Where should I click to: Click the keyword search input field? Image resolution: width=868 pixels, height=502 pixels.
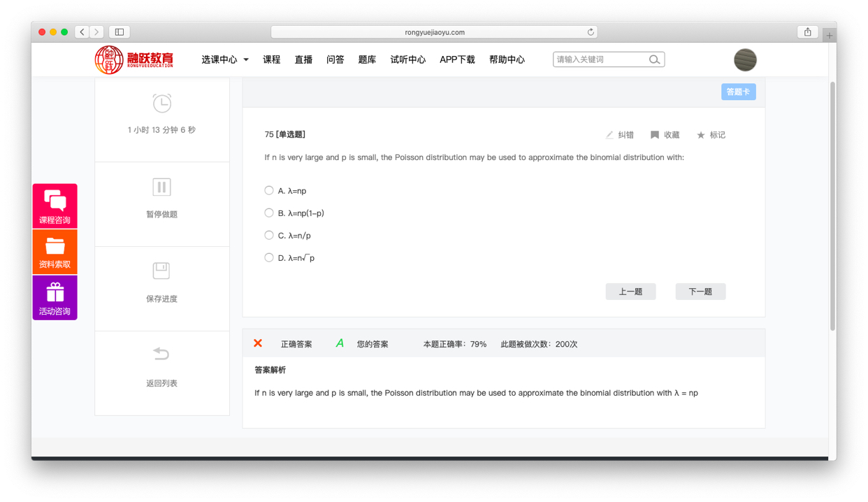click(x=600, y=60)
